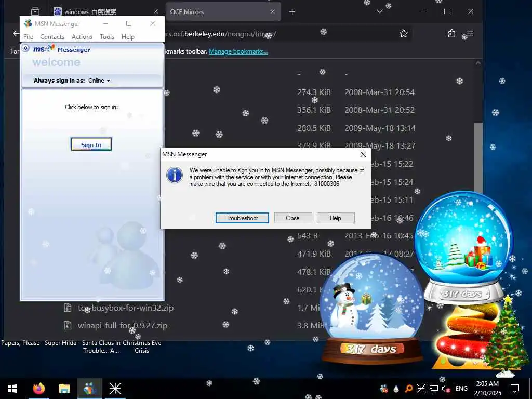The image size is (532, 399).
Task: Click the browser back arrow
Action: coord(16,33)
